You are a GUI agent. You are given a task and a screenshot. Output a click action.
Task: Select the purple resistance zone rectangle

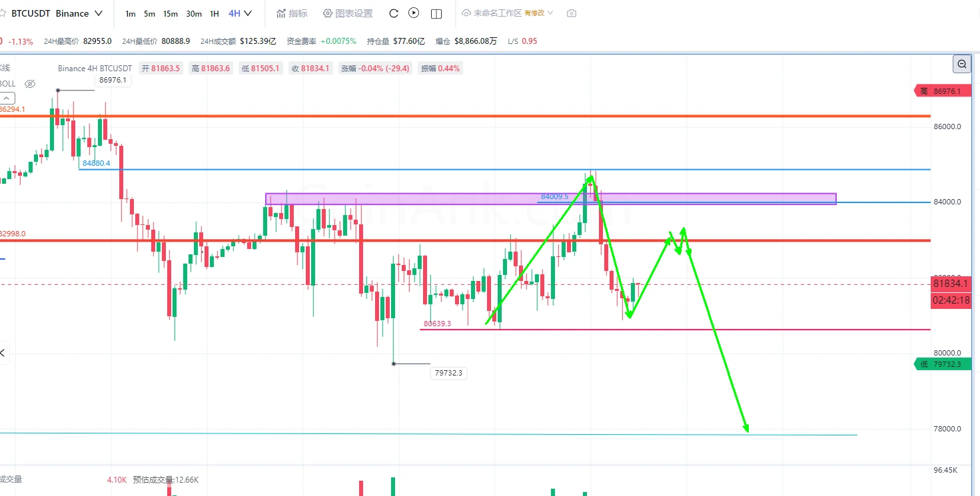pos(550,198)
